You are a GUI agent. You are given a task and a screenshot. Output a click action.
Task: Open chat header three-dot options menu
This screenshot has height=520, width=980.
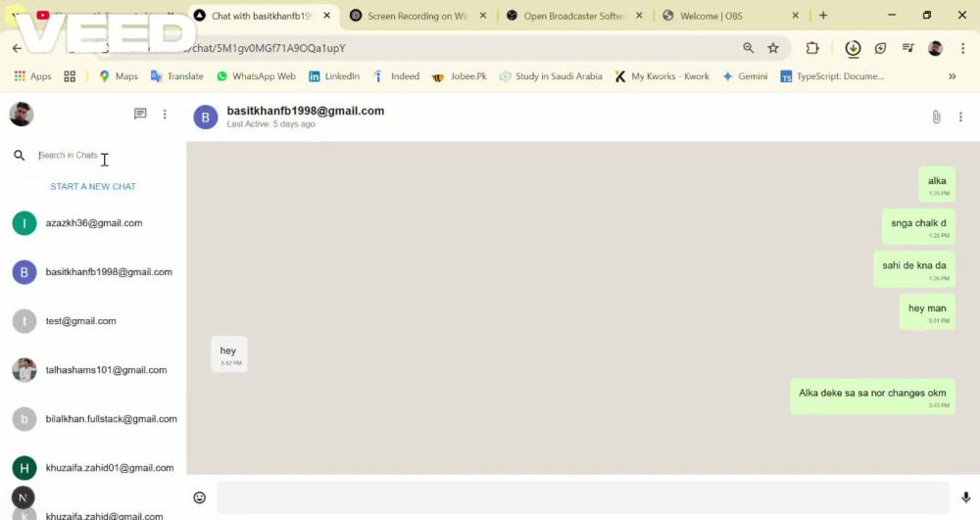960,117
